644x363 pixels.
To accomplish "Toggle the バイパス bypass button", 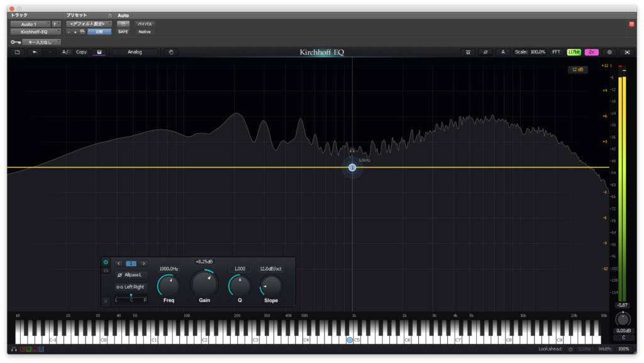I will (145, 24).
